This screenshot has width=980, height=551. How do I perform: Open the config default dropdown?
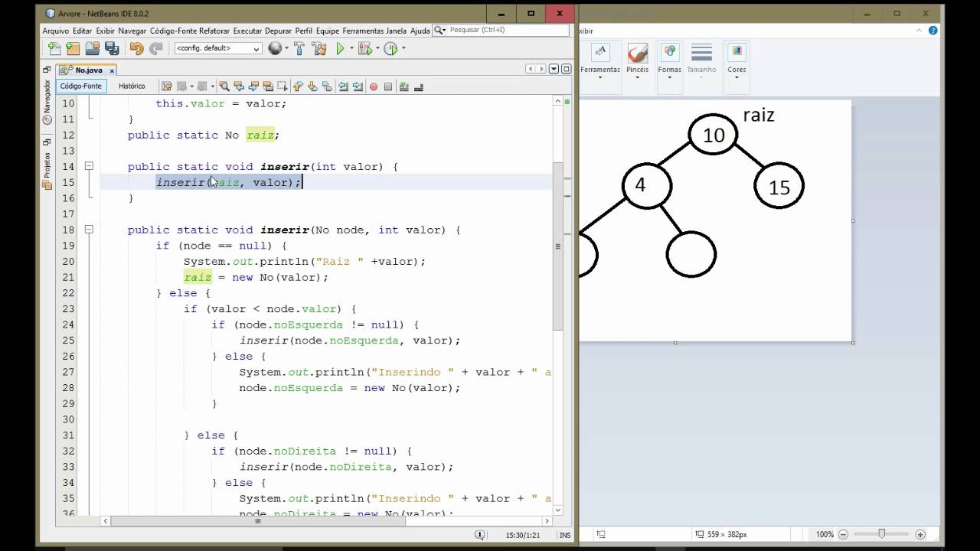tap(218, 48)
